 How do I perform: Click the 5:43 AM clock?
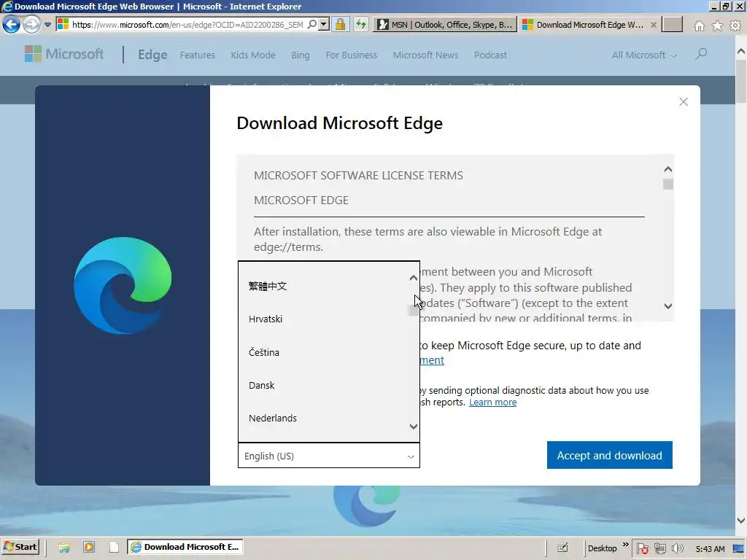[x=710, y=549]
